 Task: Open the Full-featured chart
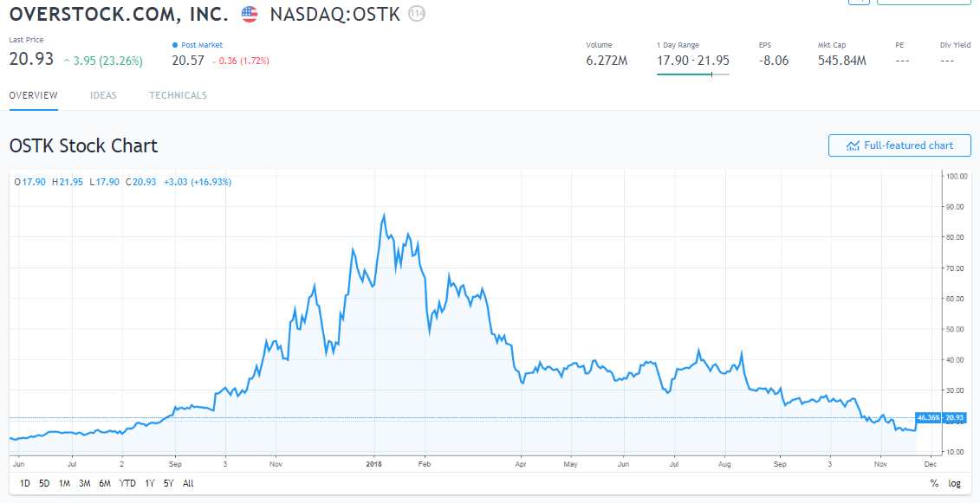[899, 145]
